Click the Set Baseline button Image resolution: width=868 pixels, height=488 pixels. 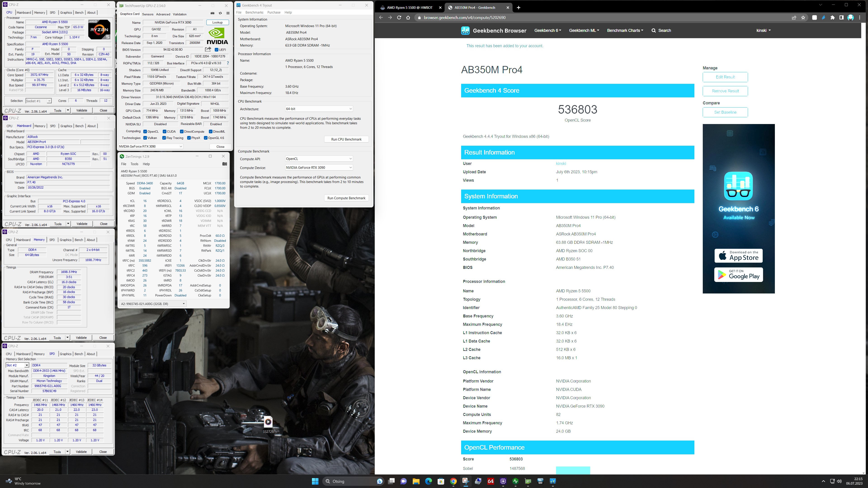point(725,112)
